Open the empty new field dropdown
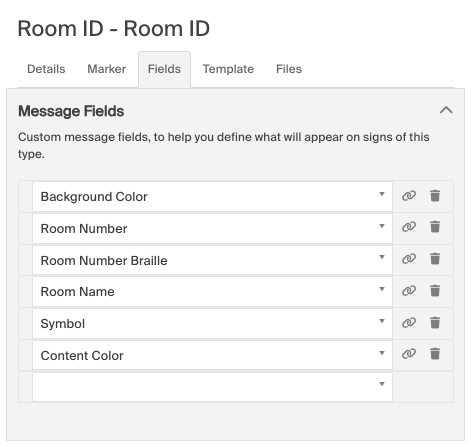The height and width of the screenshot is (447, 471). click(x=212, y=387)
